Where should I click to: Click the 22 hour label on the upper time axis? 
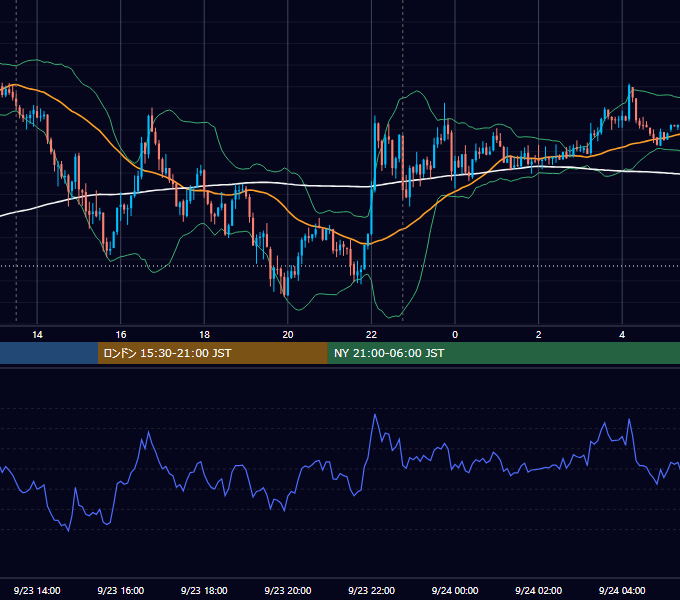(x=371, y=335)
